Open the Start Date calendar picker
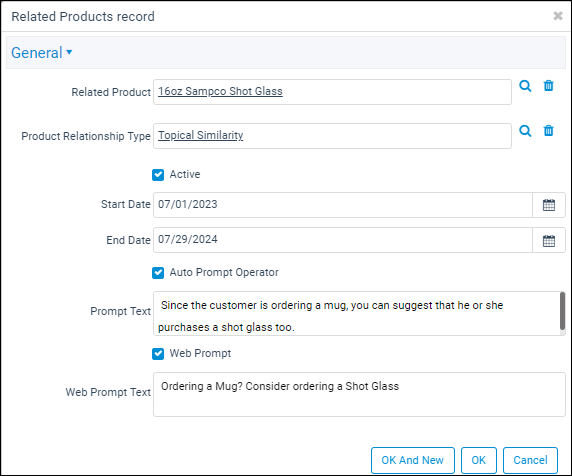The image size is (572, 476). [549, 205]
